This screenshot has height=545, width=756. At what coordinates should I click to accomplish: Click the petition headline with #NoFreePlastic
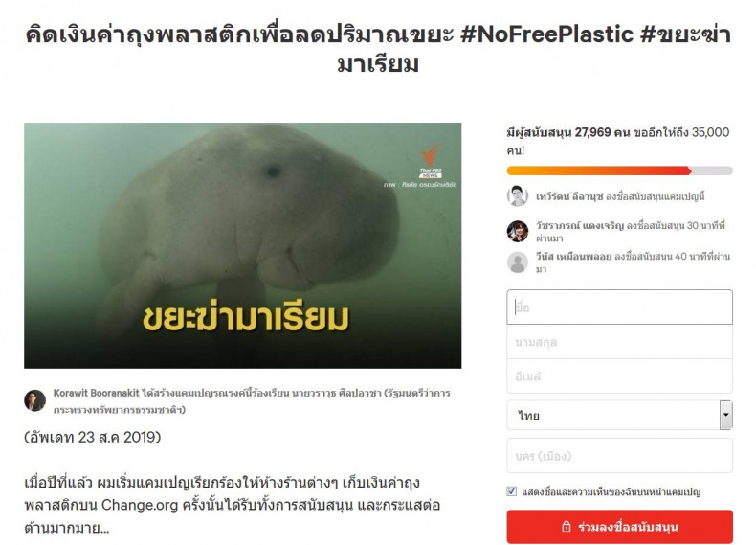378,49
